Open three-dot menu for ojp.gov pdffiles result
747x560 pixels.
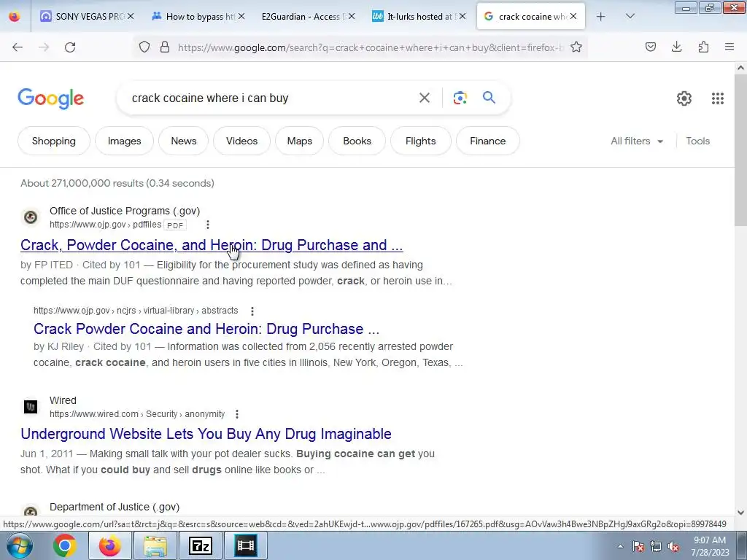coord(208,225)
